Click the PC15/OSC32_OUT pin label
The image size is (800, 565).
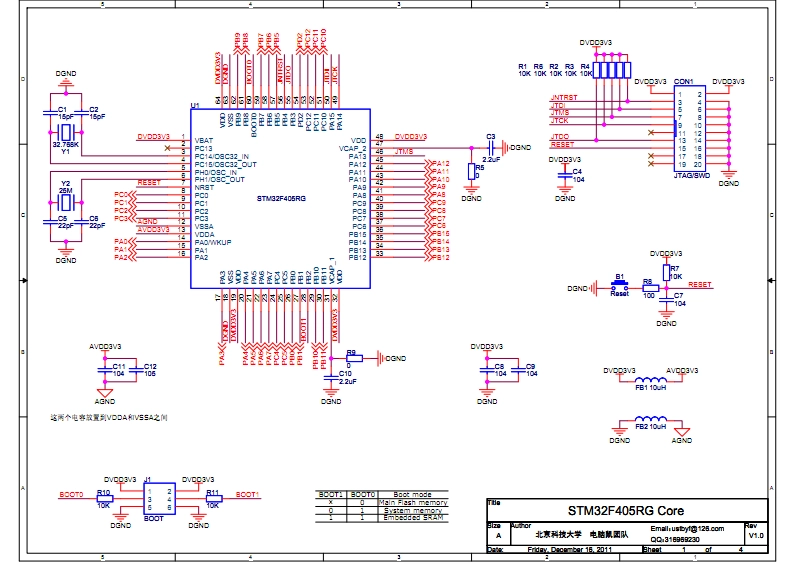(x=226, y=164)
